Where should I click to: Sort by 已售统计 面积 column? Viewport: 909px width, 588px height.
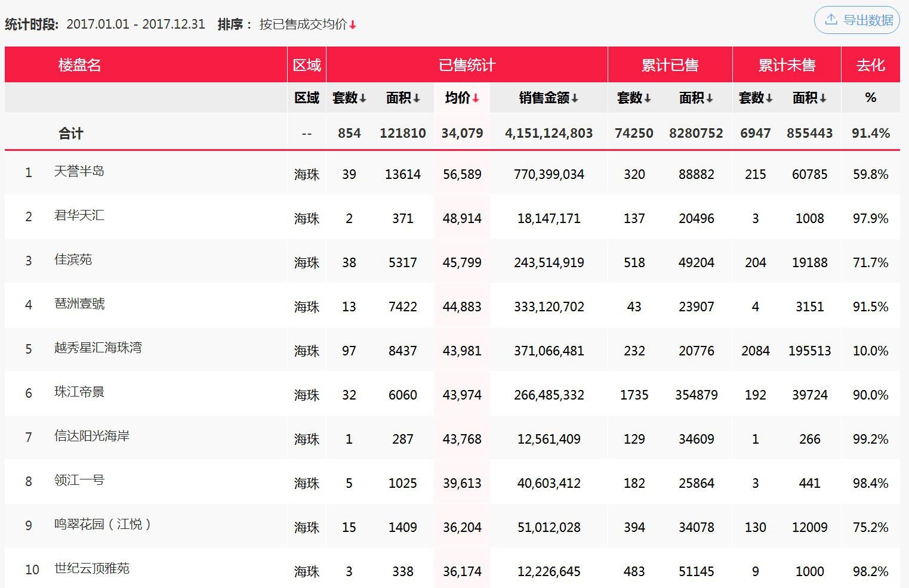[x=403, y=98]
